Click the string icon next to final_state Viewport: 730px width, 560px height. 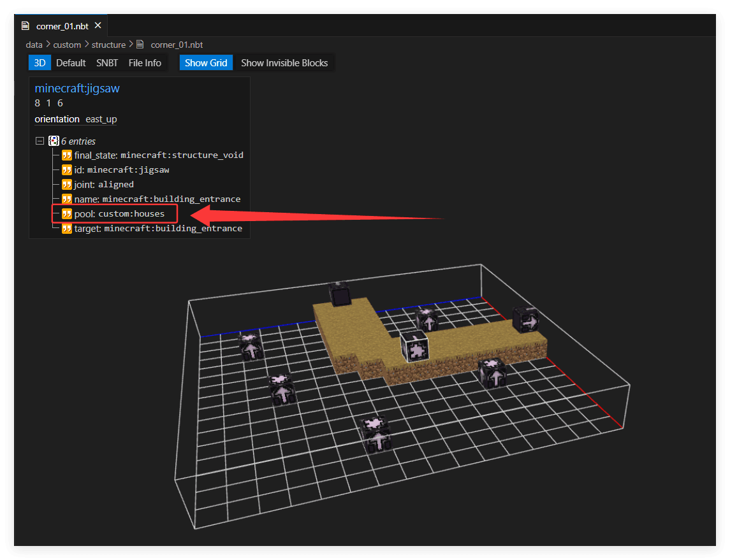pyautogui.click(x=67, y=155)
